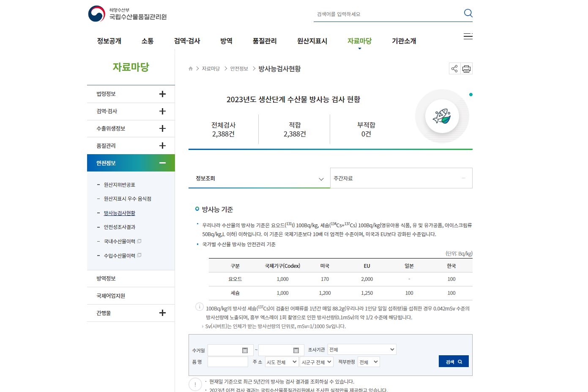This screenshot has width=588, height=392.
Task: Click the home icon in the breadcrumb
Action: coord(190,68)
